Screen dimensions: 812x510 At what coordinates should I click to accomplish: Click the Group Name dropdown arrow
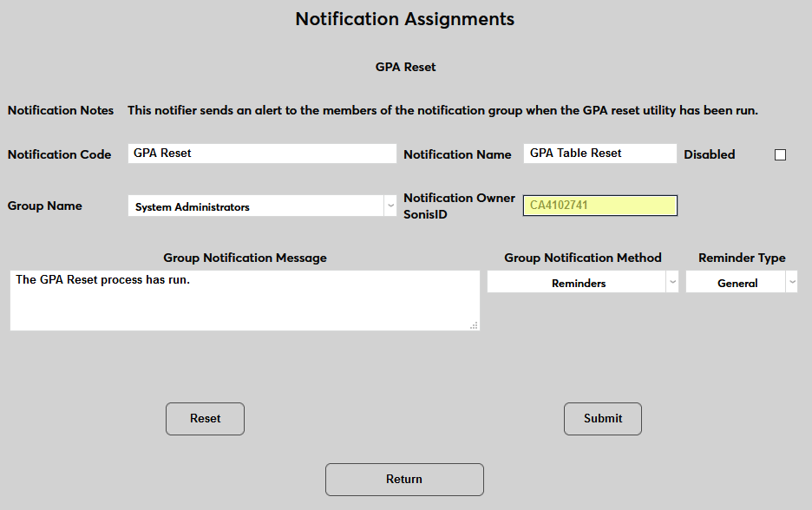(390, 206)
